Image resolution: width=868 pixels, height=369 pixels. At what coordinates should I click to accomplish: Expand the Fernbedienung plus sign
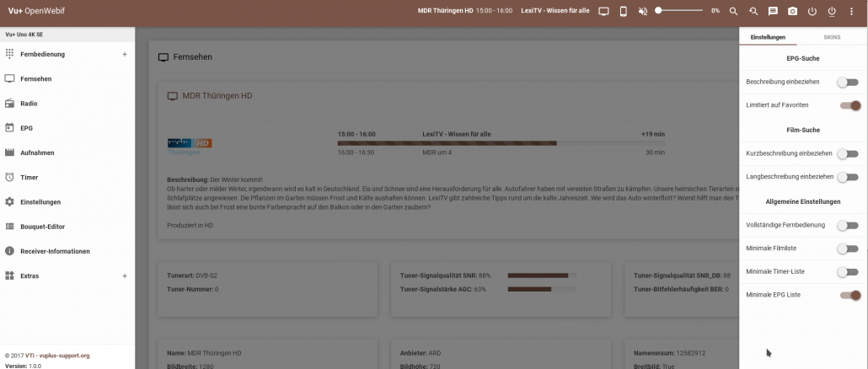click(125, 54)
